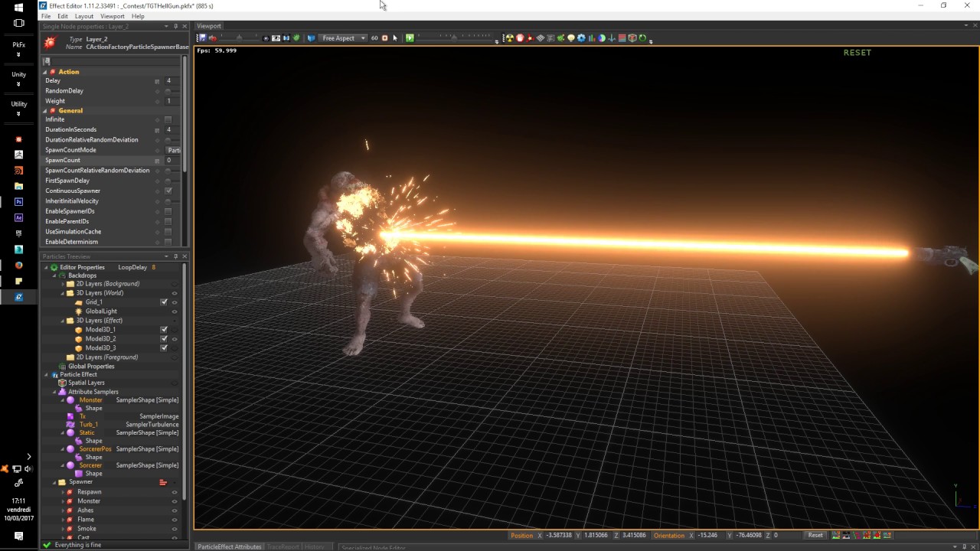The width and height of the screenshot is (980, 551).
Task: Click the light bulb icon in viewport toolbar
Action: point(571,38)
